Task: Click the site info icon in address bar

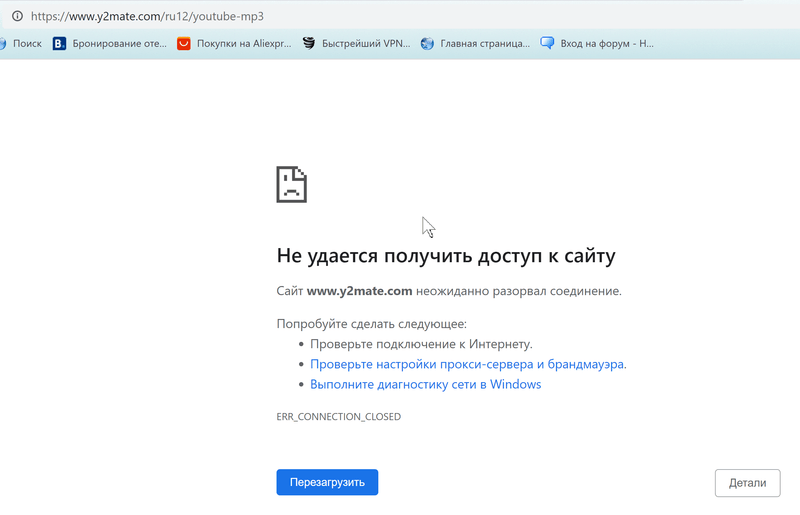Action: click(17, 16)
